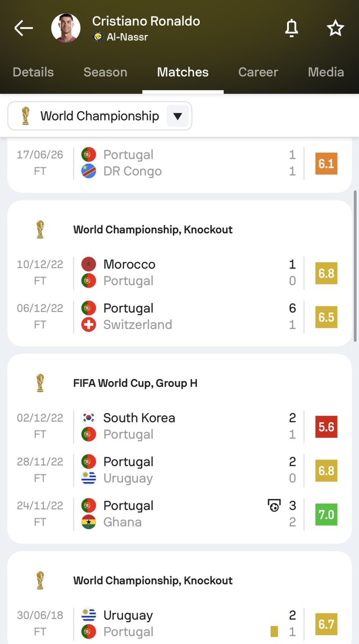Click the trophy icon in competition selector
Viewport: 359px width, 644px height.
pyautogui.click(x=25, y=116)
